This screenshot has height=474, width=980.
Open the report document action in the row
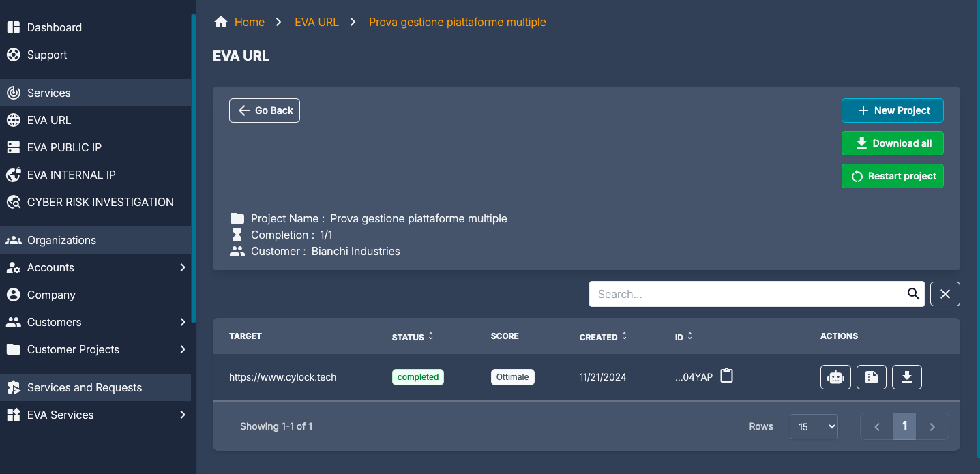point(871,376)
